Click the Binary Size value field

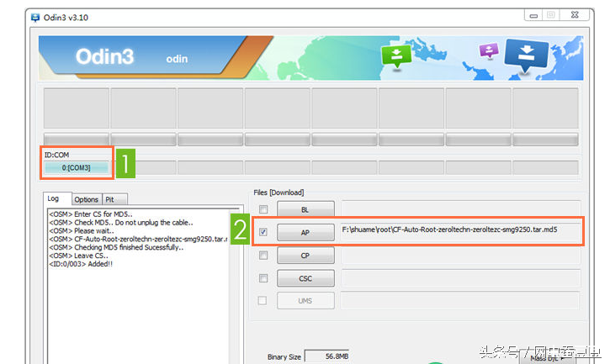tap(326, 356)
